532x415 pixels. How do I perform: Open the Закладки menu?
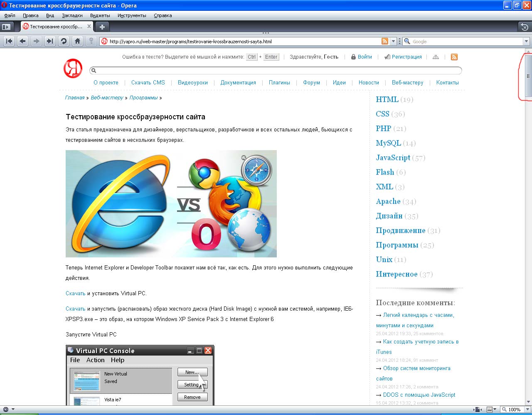[x=72, y=15]
